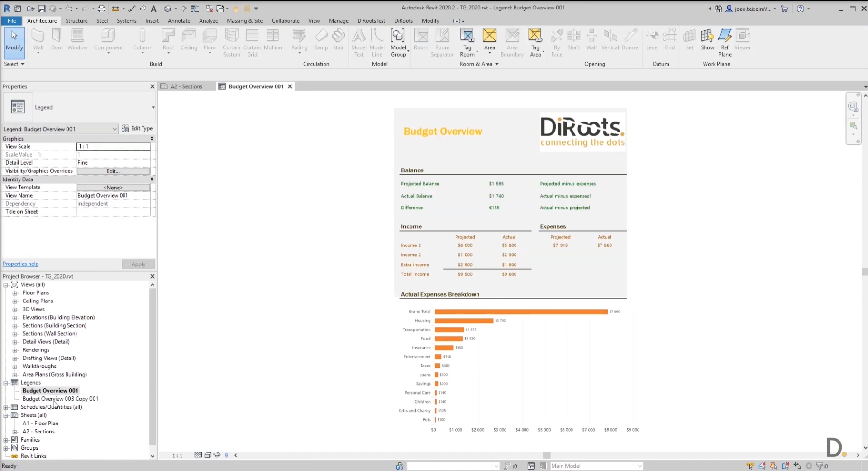Open the Properties help link
Screen dimensions: 868x471
point(20,264)
